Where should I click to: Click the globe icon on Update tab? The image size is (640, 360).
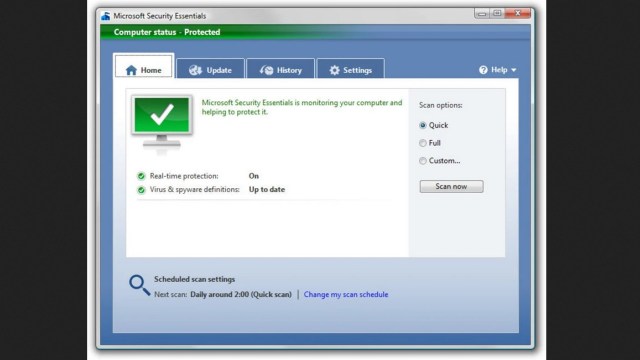[x=195, y=70]
